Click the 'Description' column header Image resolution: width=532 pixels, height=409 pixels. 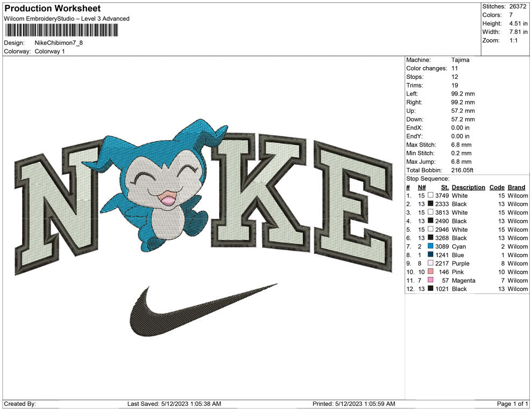coord(468,187)
